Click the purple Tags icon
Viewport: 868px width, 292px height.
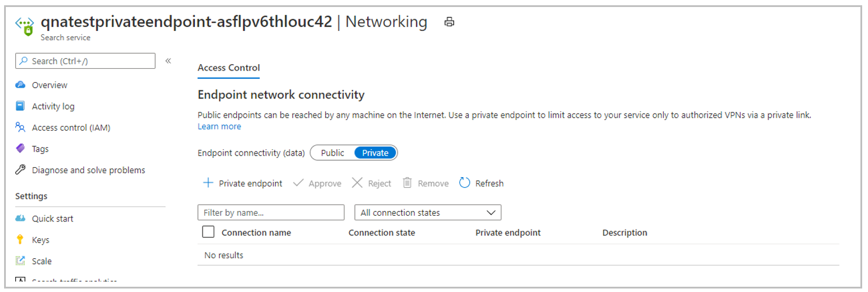[x=20, y=149]
